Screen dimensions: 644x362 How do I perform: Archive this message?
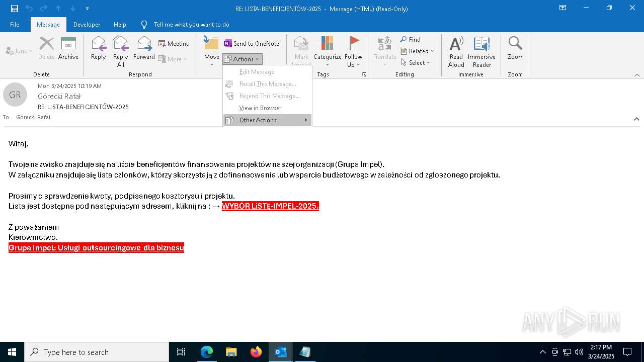(x=68, y=49)
